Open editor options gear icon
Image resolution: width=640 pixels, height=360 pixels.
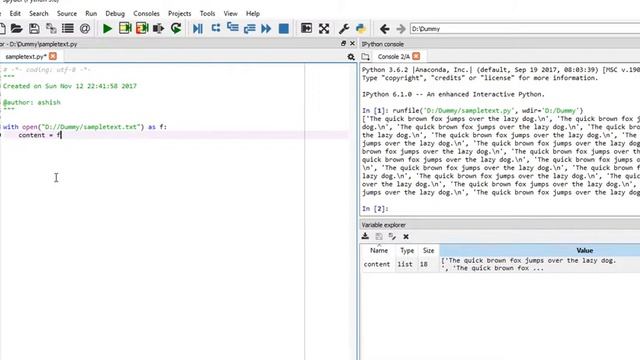351,57
